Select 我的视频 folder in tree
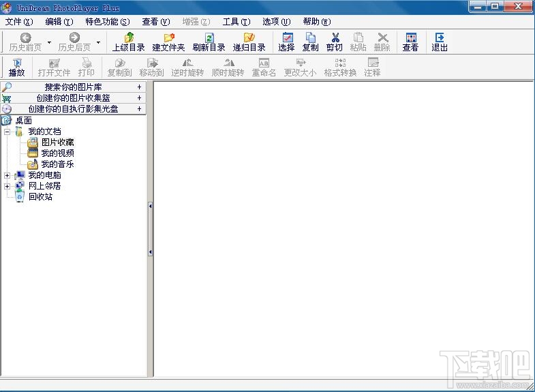Screen dimensions: 535x392 pyautogui.click(x=58, y=153)
